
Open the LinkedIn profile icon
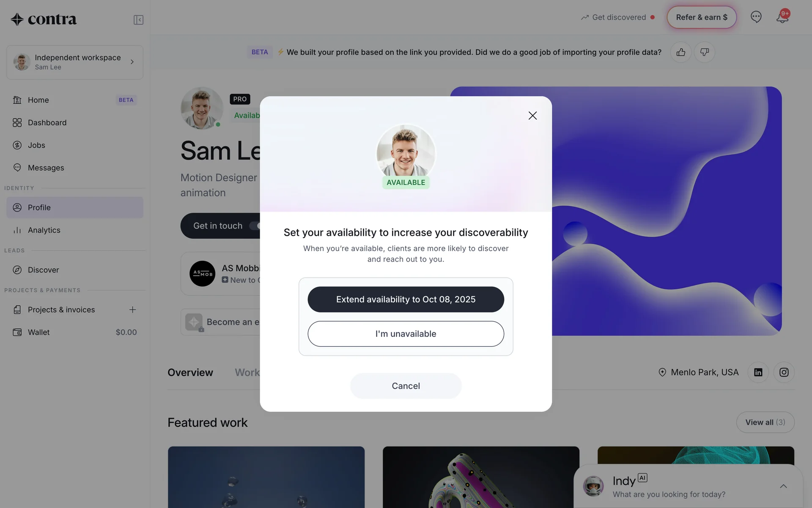click(x=758, y=372)
